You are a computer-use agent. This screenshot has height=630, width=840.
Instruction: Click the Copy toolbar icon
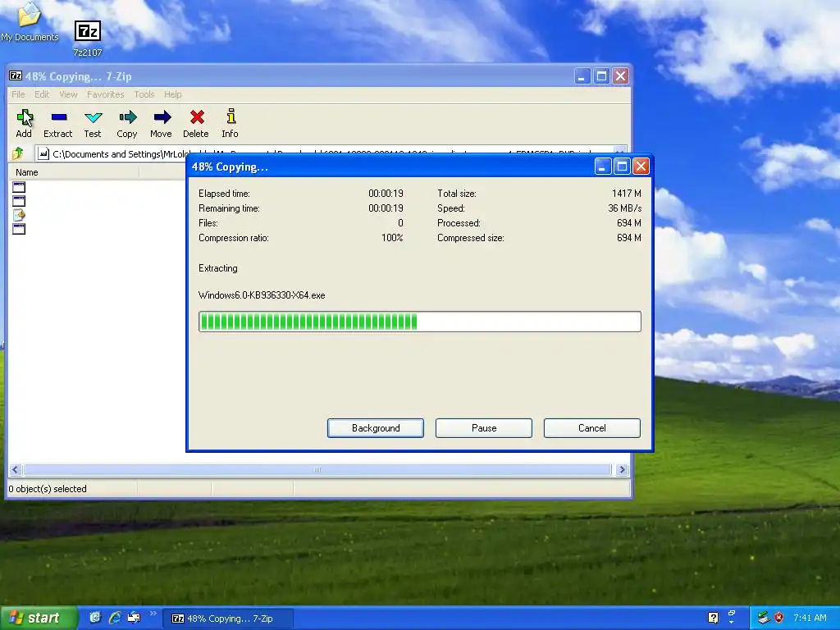127,123
